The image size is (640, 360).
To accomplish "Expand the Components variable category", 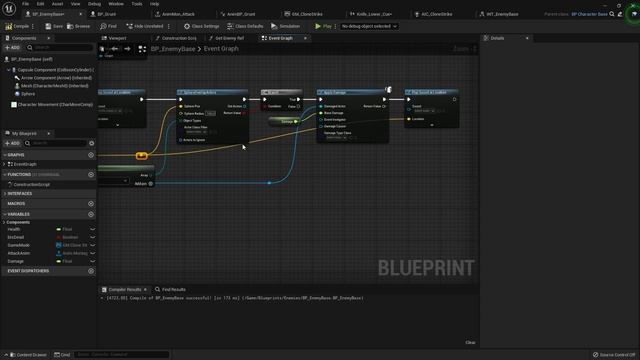I will [x=4, y=222].
